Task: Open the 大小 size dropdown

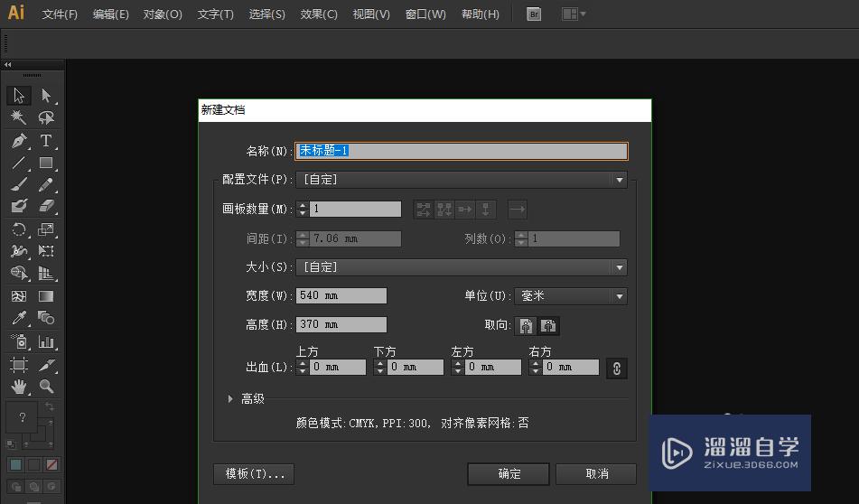Action: click(x=462, y=267)
